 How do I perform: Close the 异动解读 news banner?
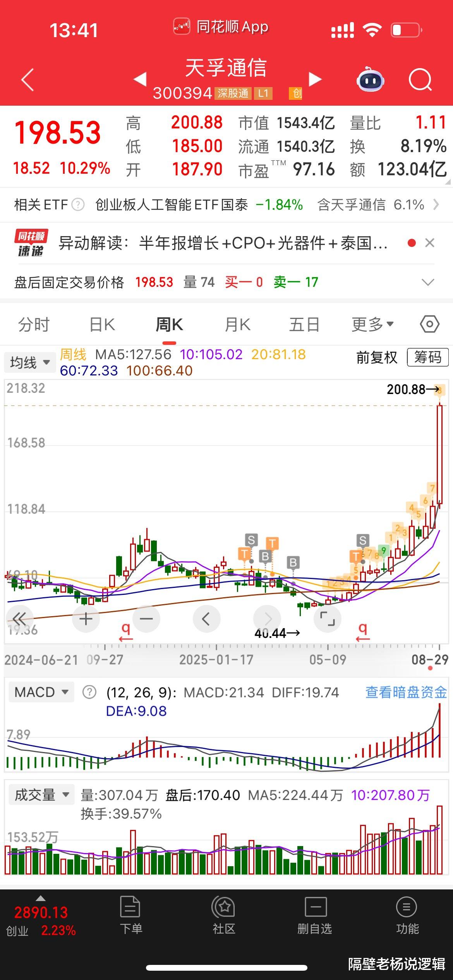[429, 243]
